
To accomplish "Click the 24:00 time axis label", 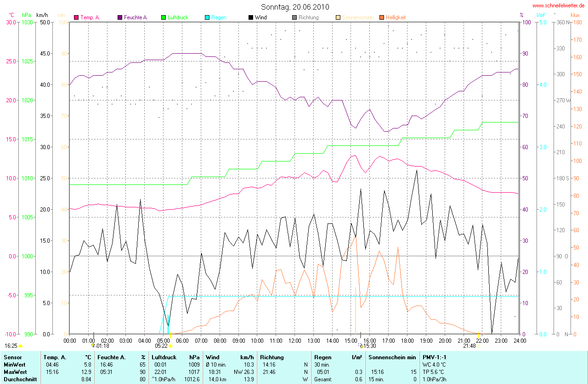I will 520,340.
